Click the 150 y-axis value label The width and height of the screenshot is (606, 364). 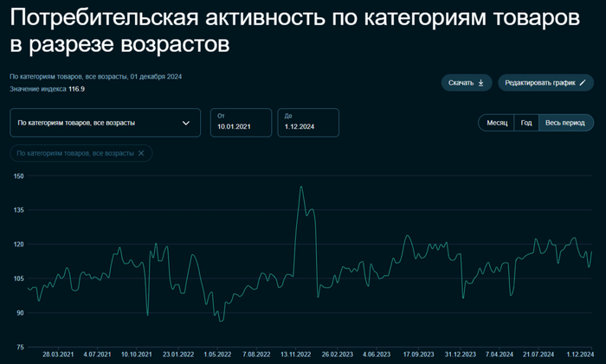click(x=18, y=176)
